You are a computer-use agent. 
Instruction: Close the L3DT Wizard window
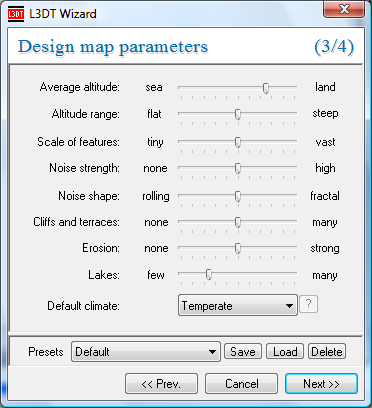(344, 9)
